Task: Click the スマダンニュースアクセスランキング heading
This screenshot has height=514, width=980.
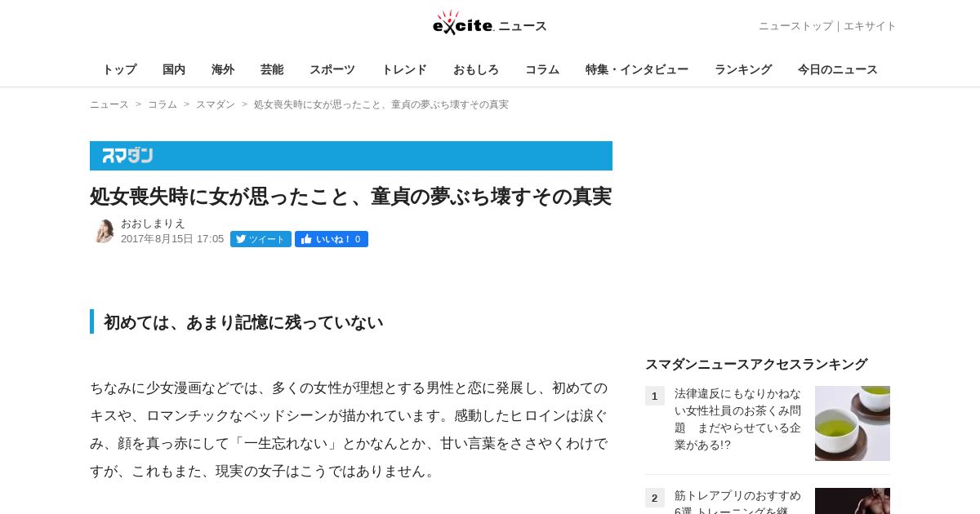Action: click(756, 364)
